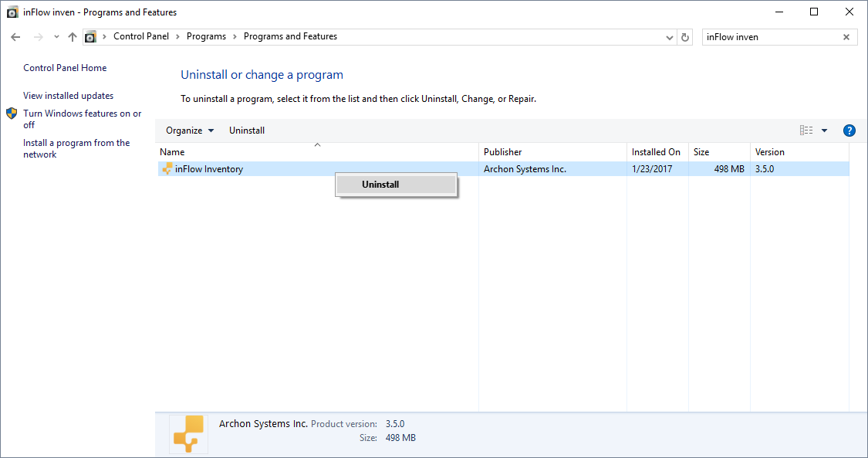Minimize the Programs and Features window
The height and width of the screenshot is (458, 868).
pos(779,12)
